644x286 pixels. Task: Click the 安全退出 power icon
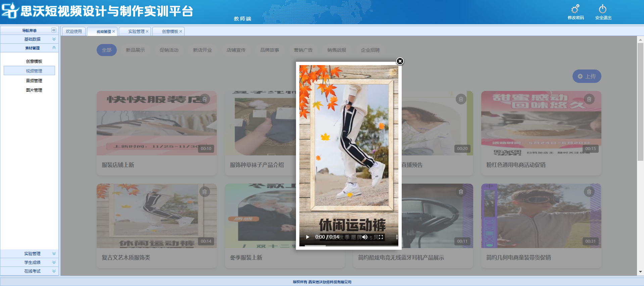click(603, 9)
